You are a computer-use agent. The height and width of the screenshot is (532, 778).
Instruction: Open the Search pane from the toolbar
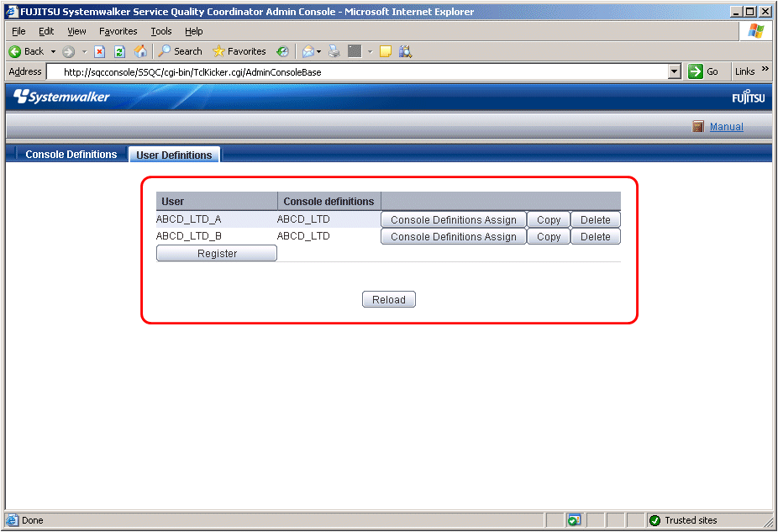pyautogui.click(x=180, y=51)
